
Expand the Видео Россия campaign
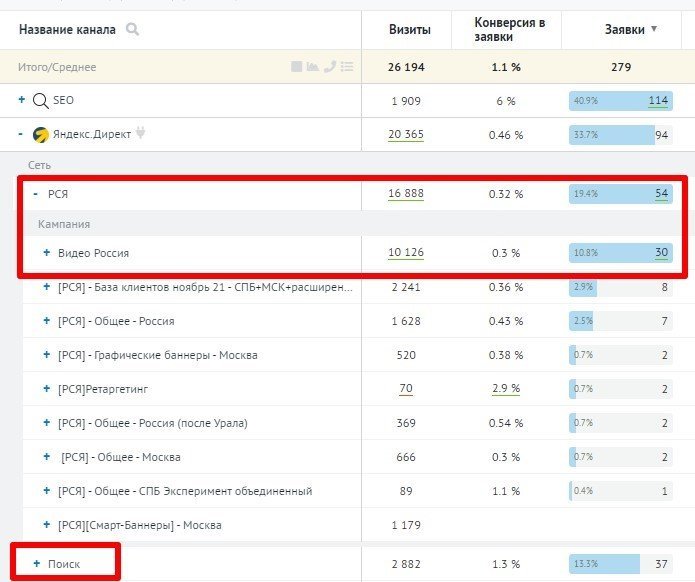coord(46,253)
